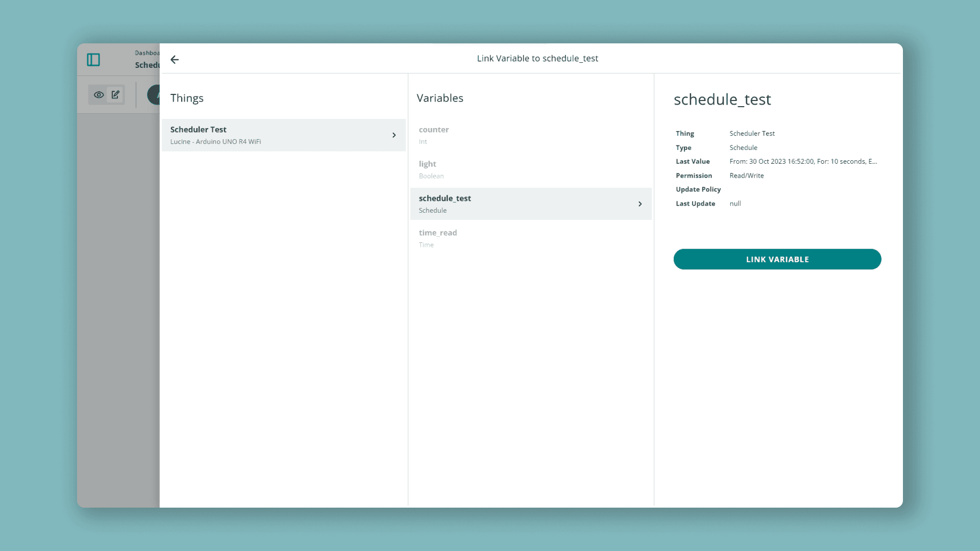The height and width of the screenshot is (551, 980).
Task: Click the Read/Write permission value
Action: coord(746,176)
